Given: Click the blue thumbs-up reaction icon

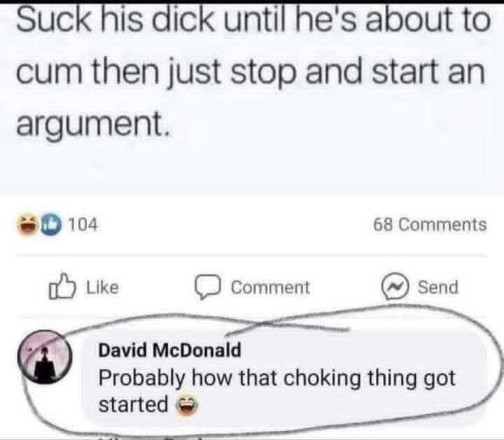Looking at the screenshot, I should 51,224.
